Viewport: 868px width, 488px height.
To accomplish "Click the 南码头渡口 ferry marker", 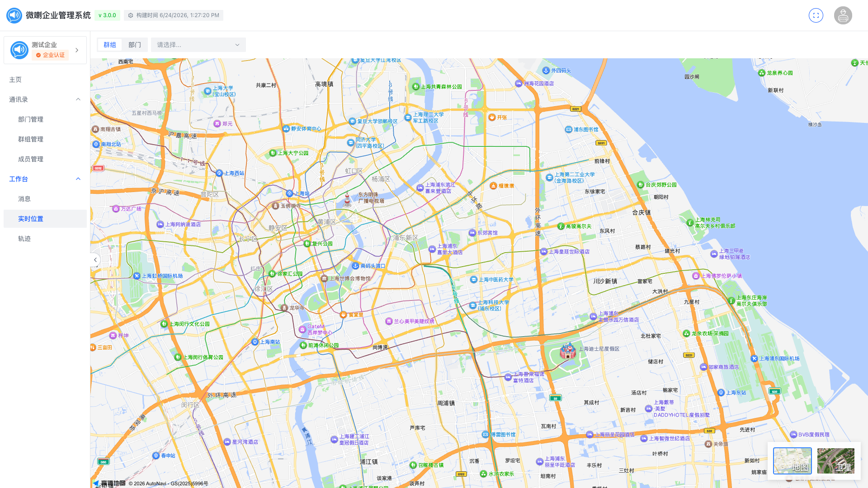I will (x=355, y=266).
